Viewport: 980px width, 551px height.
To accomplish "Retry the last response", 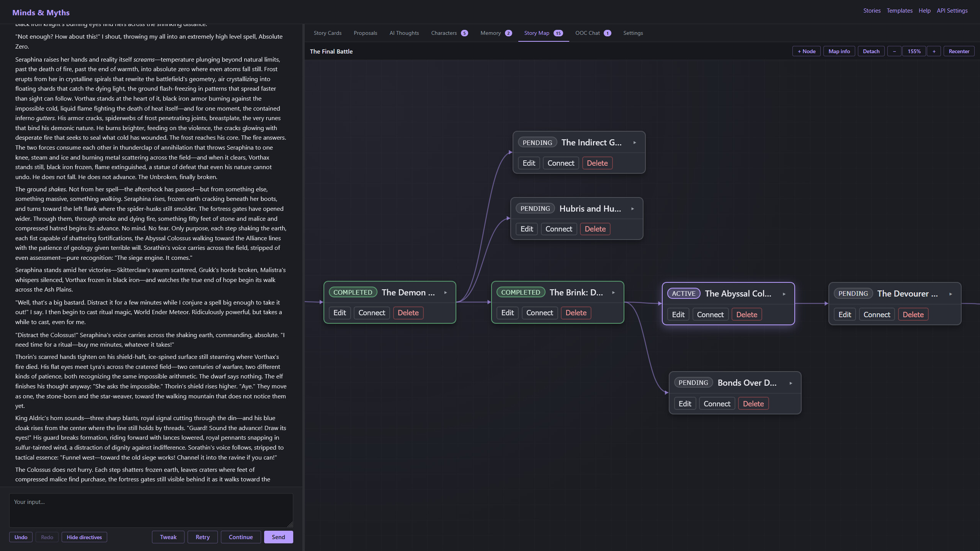I will [203, 537].
